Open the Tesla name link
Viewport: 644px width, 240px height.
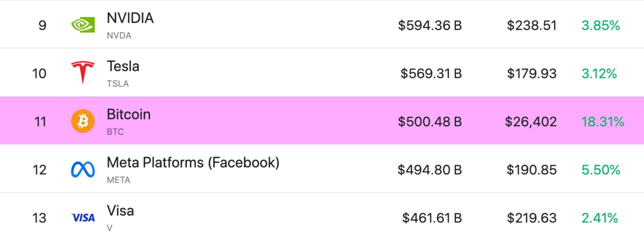coord(123,66)
